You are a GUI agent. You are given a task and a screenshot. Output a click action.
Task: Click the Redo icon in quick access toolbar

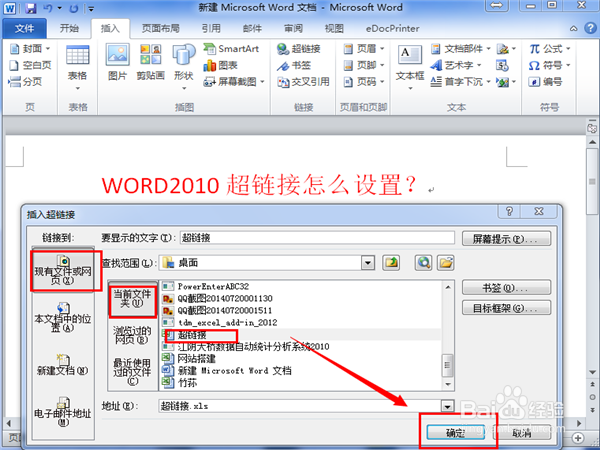point(74,8)
